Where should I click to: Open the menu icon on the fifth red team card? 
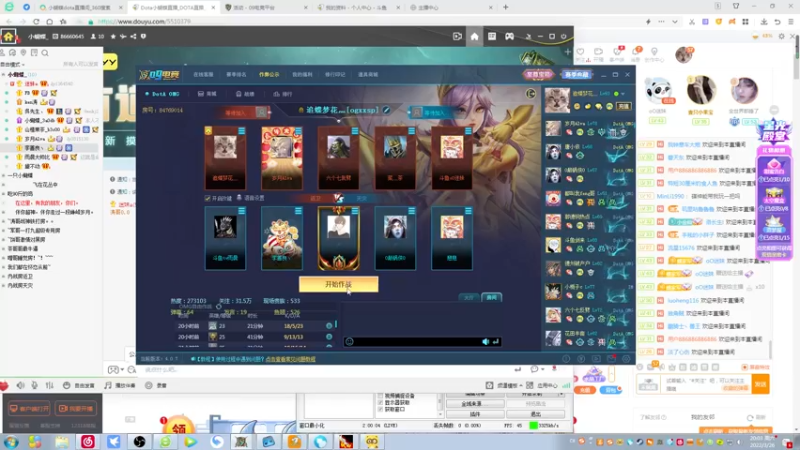tap(468, 131)
